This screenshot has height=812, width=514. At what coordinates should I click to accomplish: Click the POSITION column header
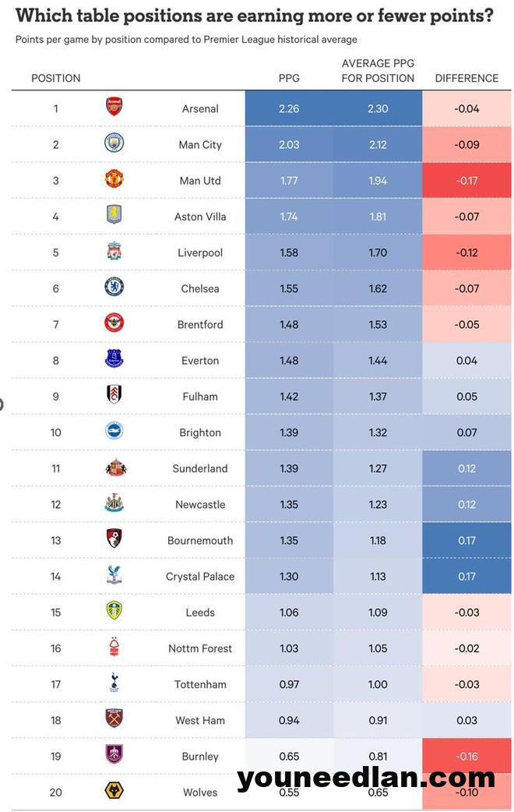click(56, 78)
